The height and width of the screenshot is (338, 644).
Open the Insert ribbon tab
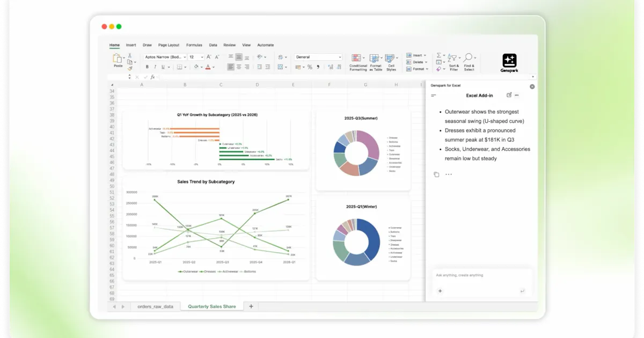[x=131, y=45]
